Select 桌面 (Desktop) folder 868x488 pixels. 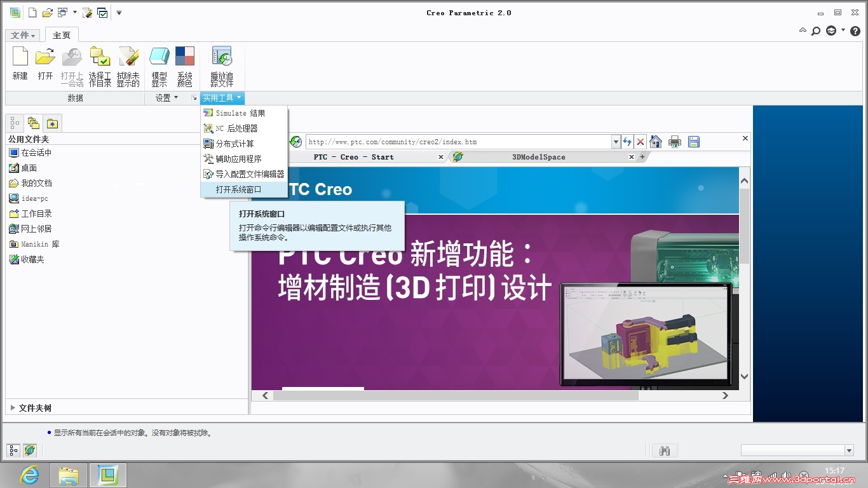click(x=23, y=168)
